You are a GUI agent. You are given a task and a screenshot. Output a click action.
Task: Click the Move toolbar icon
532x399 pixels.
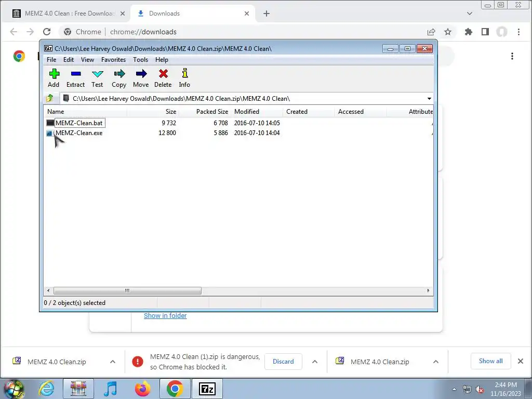pyautogui.click(x=141, y=78)
